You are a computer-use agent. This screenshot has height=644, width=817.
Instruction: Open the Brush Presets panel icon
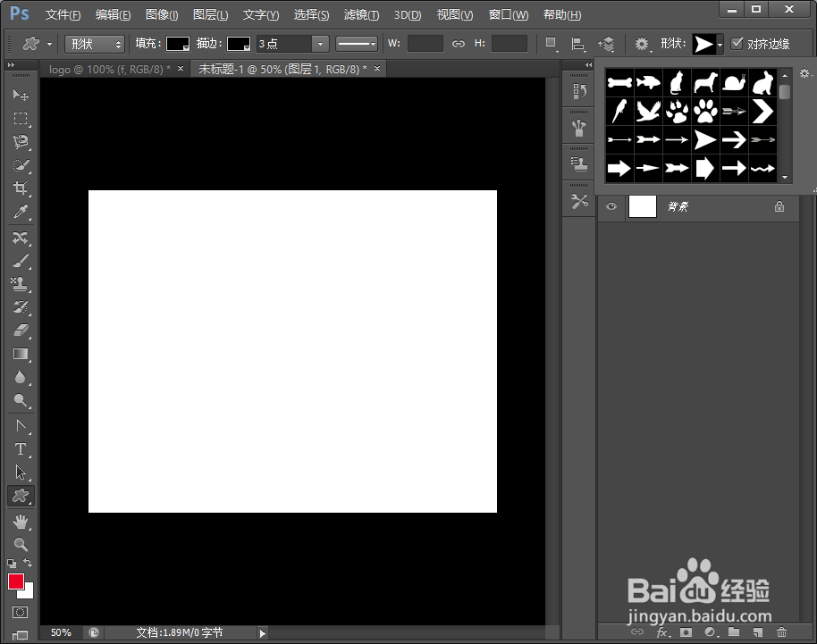click(579, 128)
